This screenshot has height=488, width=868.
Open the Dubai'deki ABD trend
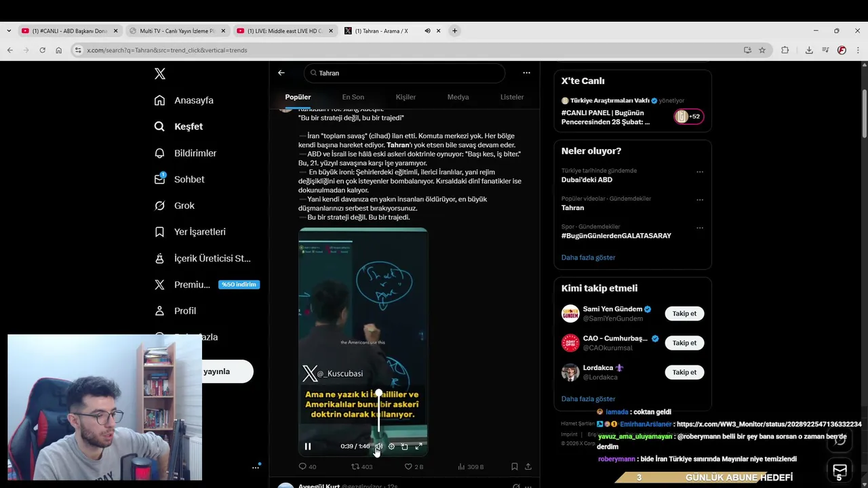[x=587, y=180]
